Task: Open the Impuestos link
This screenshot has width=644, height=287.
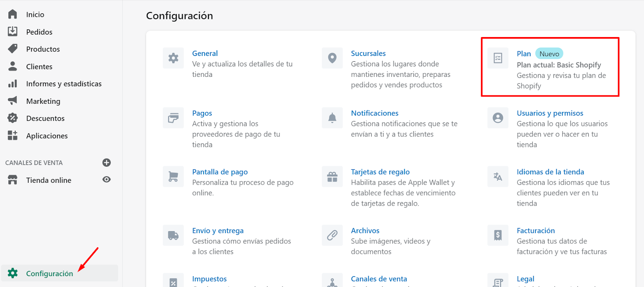Action: [209, 279]
